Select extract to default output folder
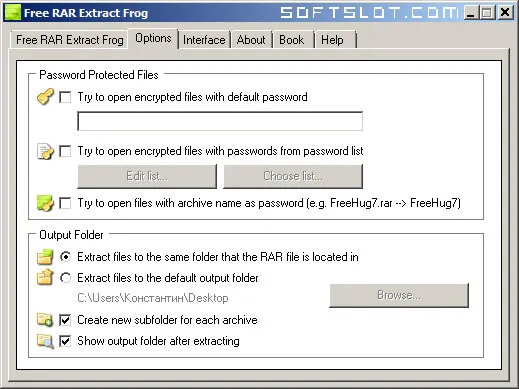519x389 pixels. pos(65,278)
